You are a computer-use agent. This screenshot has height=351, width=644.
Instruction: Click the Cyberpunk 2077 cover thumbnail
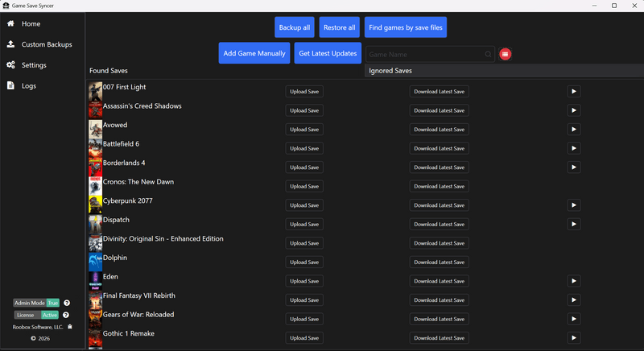pyautogui.click(x=95, y=204)
